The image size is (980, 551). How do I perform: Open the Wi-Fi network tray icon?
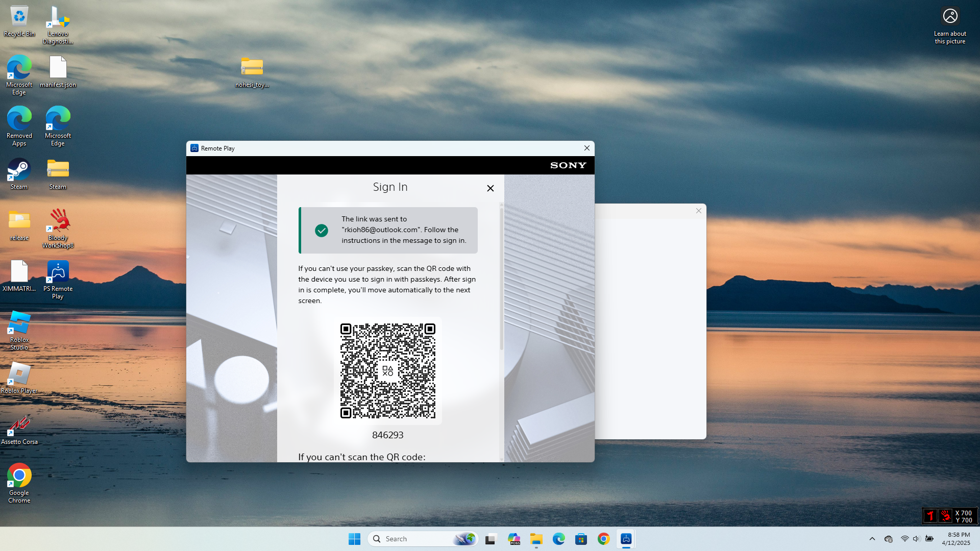click(904, 539)
